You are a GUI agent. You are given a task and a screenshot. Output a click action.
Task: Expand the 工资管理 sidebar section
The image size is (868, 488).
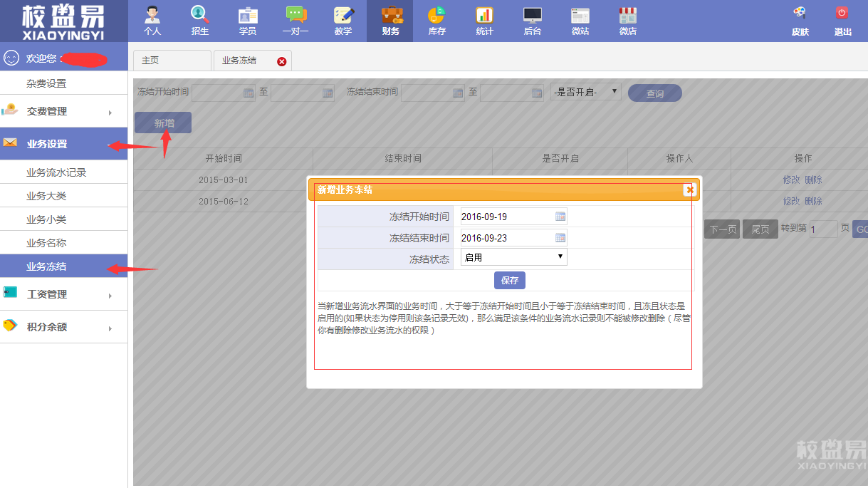coord(64,294)
